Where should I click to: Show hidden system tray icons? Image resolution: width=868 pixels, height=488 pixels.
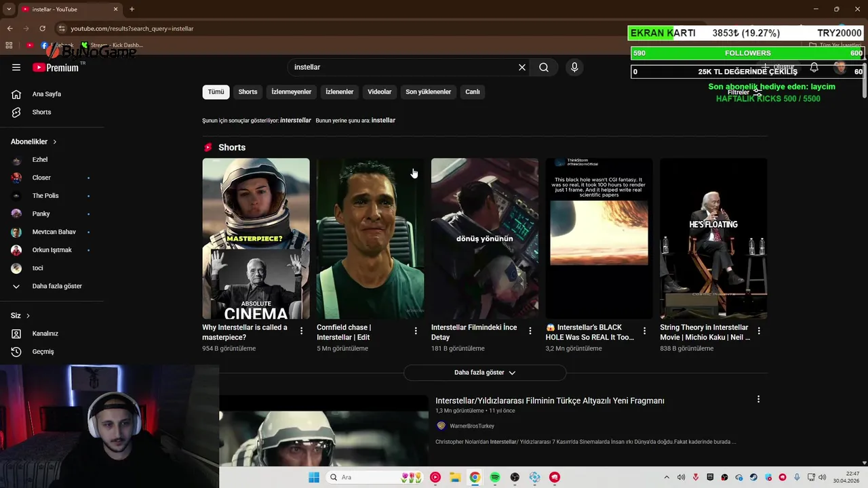tap(666, 477)
